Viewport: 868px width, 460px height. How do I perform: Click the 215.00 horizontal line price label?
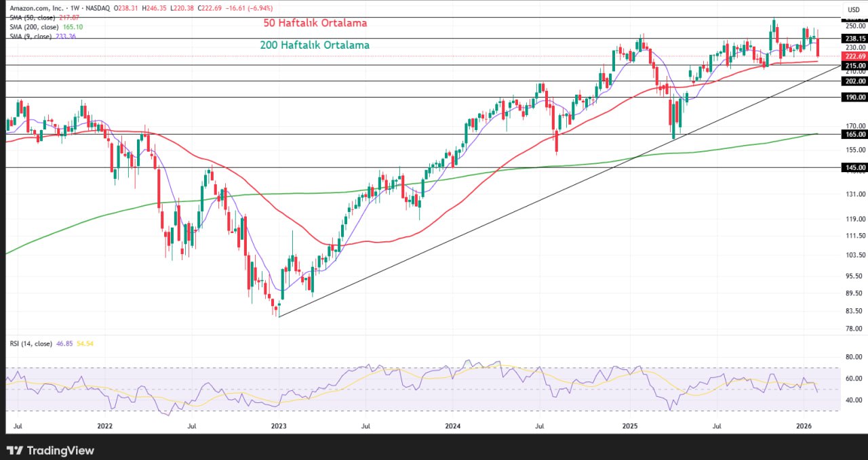pyautogui.click(x=854, y=66)
